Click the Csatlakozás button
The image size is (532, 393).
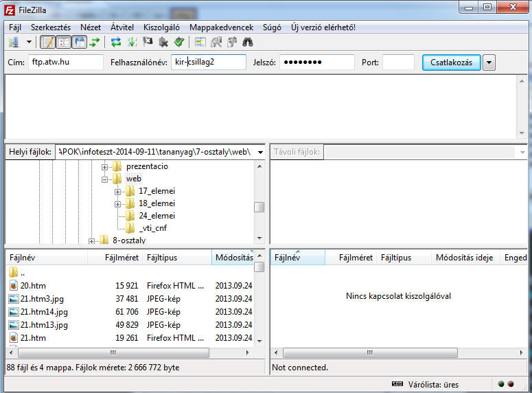click(451, 63)
